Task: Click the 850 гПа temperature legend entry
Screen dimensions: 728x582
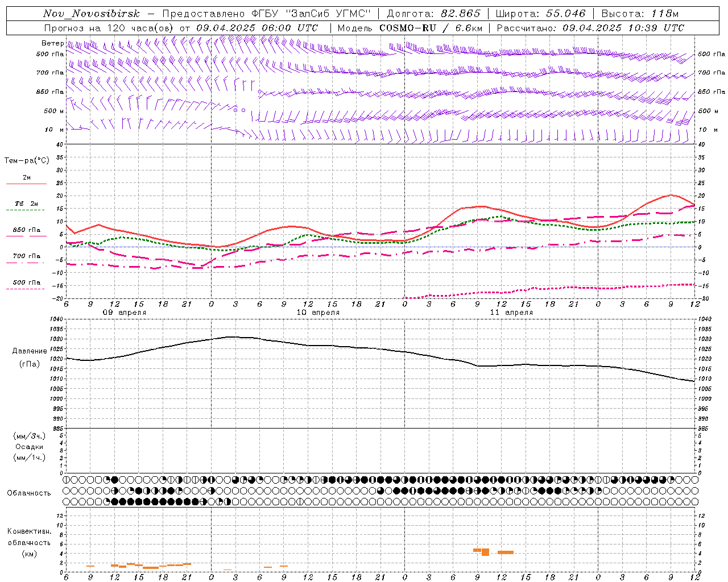Action: tap(27, 230)
